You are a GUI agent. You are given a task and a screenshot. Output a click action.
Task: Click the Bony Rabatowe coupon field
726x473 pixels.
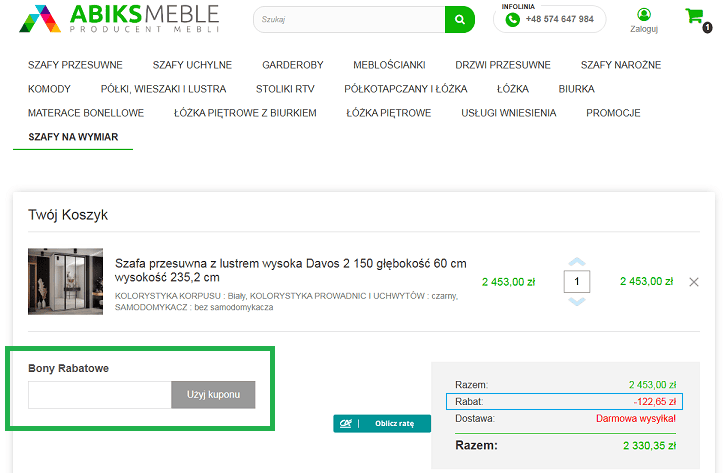[99, 395]
